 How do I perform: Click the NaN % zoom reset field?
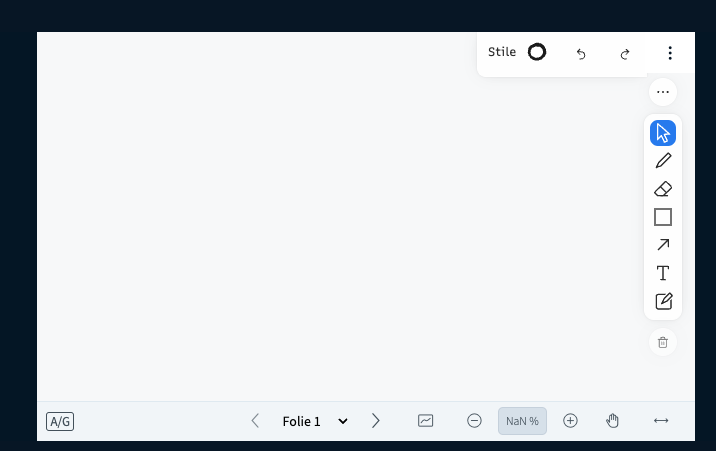(x=522, y=421)
